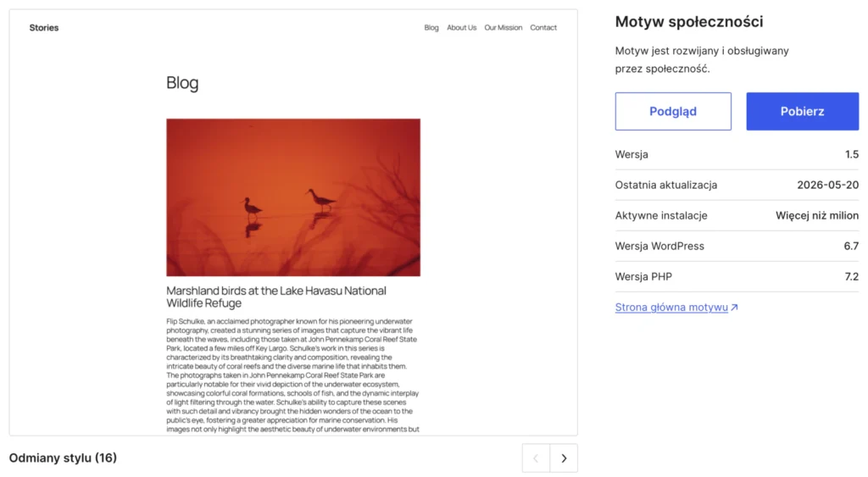
Task: Click Contact in preview navigation
Action: point(543,28)
